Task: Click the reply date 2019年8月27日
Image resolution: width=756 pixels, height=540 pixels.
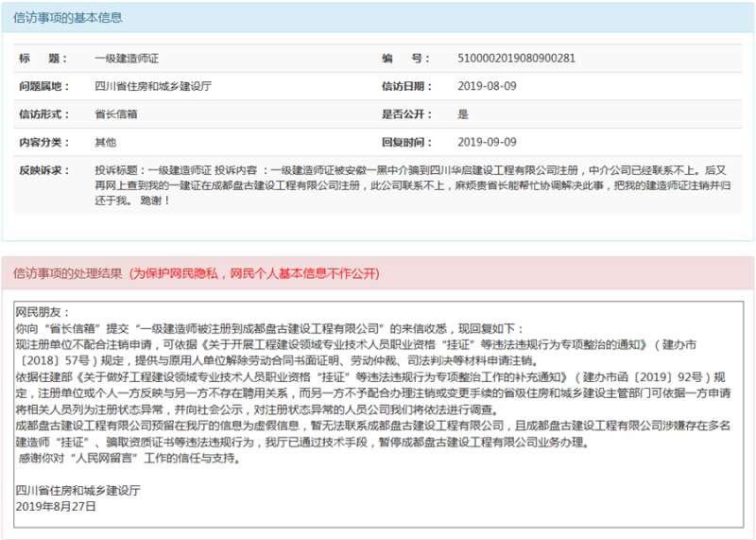Action: coord(56,506)
